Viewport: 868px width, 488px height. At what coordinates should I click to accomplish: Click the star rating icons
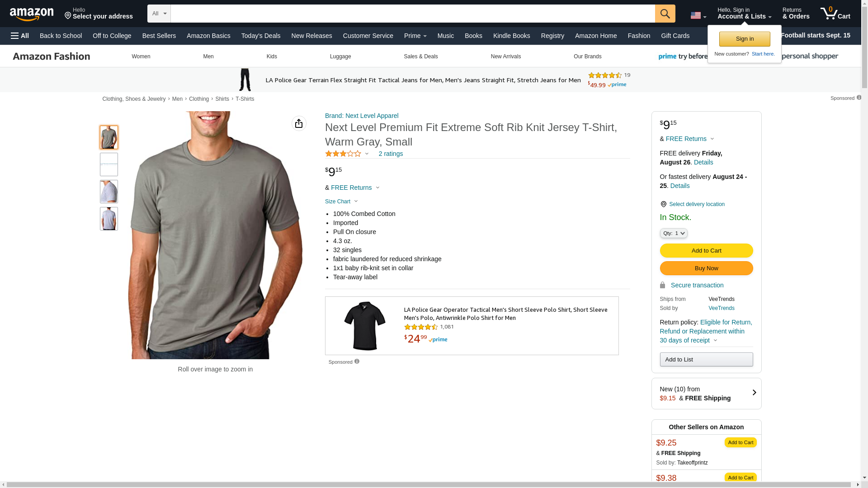coord(343,154)
